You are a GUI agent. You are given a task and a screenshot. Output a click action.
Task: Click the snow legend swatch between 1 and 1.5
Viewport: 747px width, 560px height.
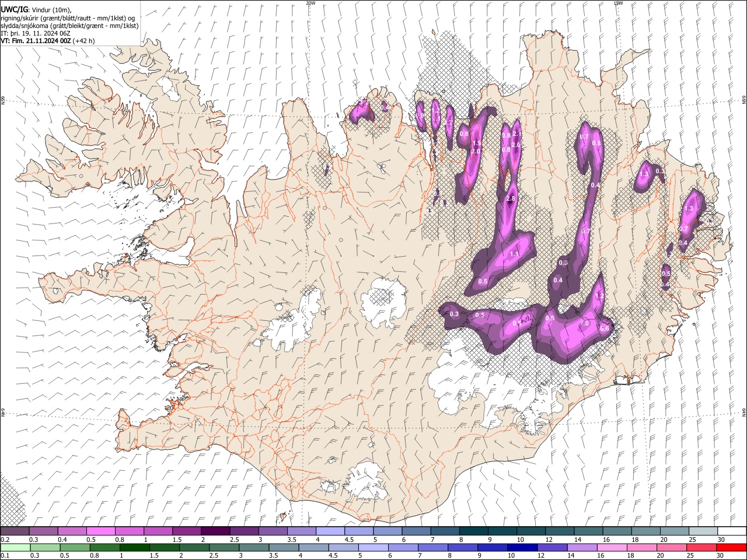click(158, 531)
